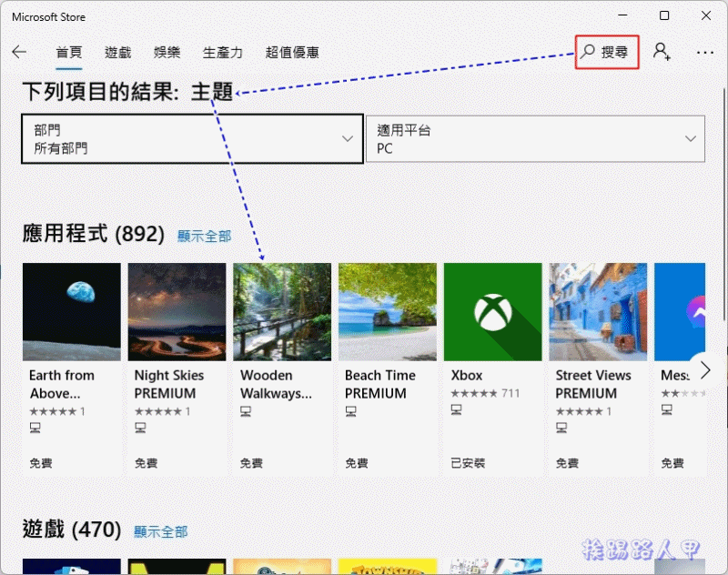Click the Beach Time PREMIUM title
728x575 pixels.
click(380, 384)
